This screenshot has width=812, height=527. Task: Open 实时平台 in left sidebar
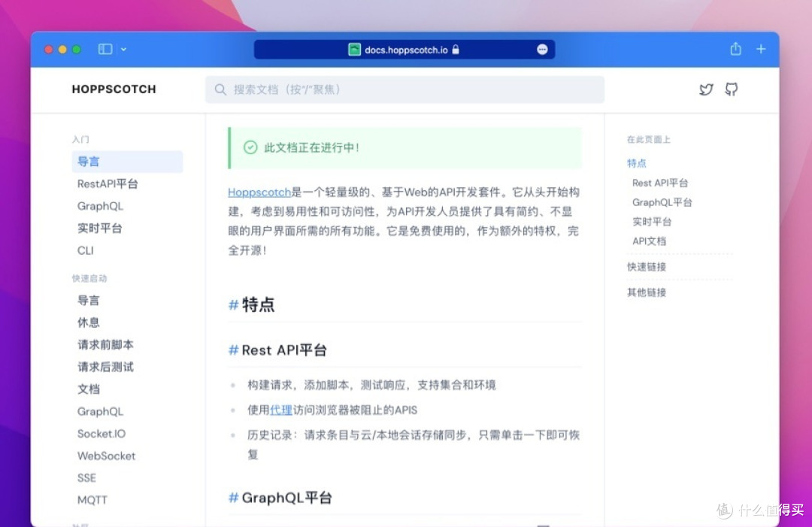[x=99, y=229]
